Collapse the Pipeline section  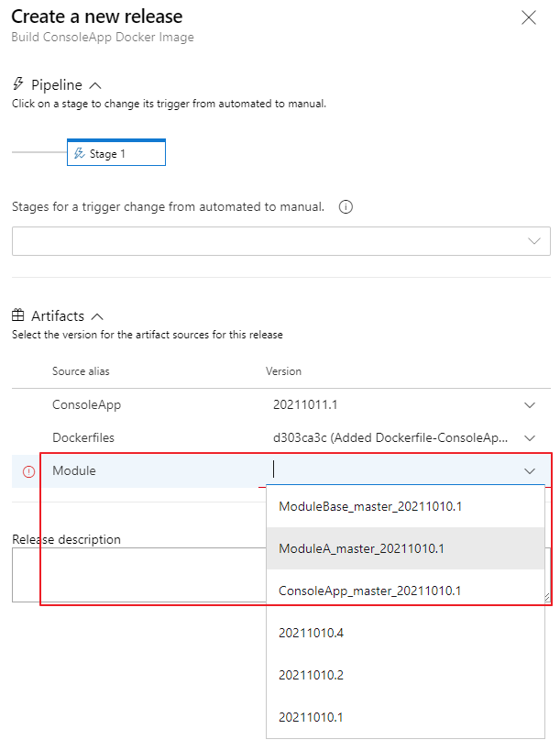(x=97, y=85)
